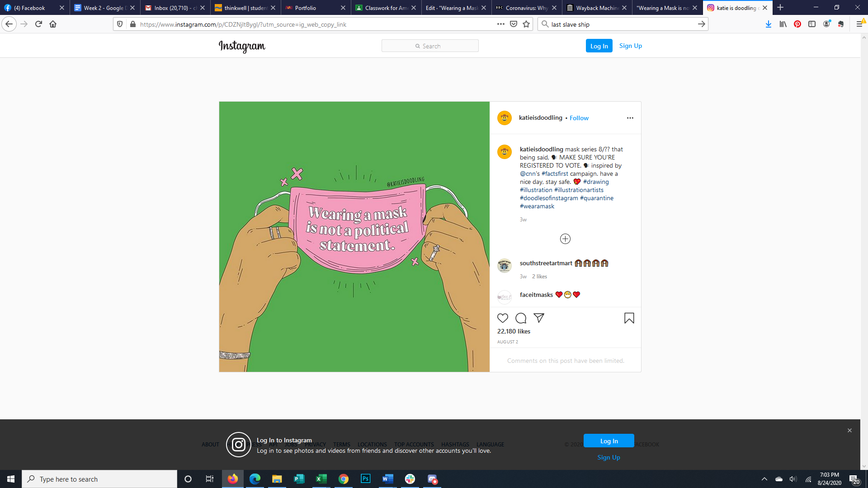Open Firefox page actions ellipsis menu
868x488 pixels.
(500, 24)
